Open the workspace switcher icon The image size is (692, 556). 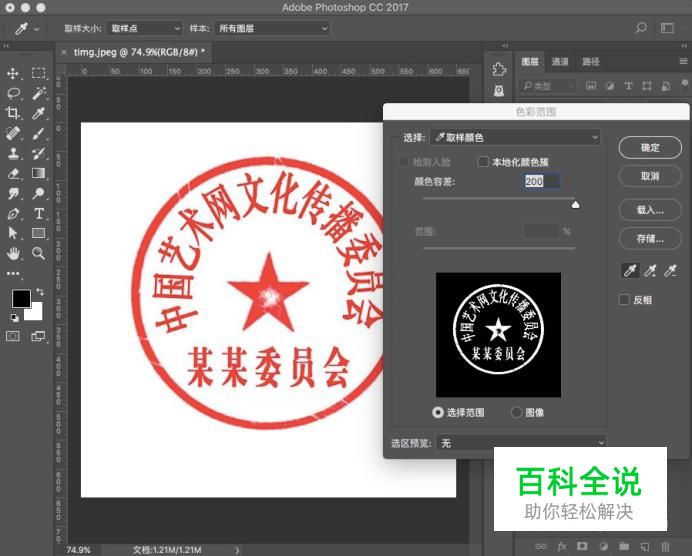(x=667, y=28)
